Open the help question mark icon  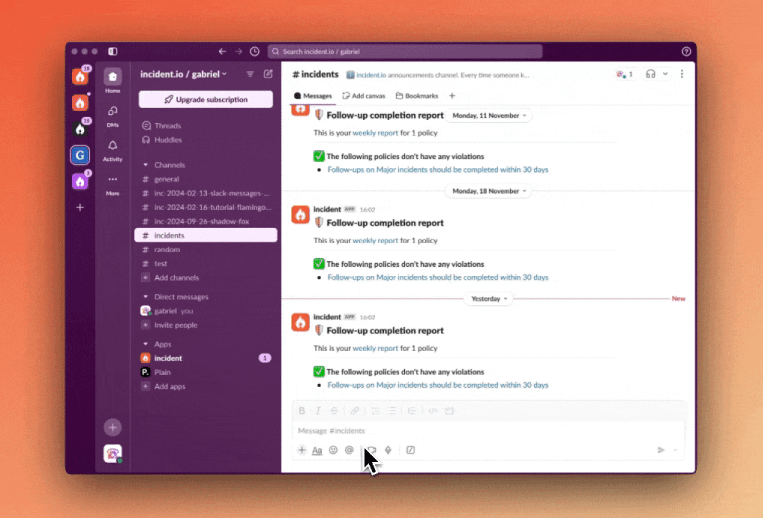point(686,51)
